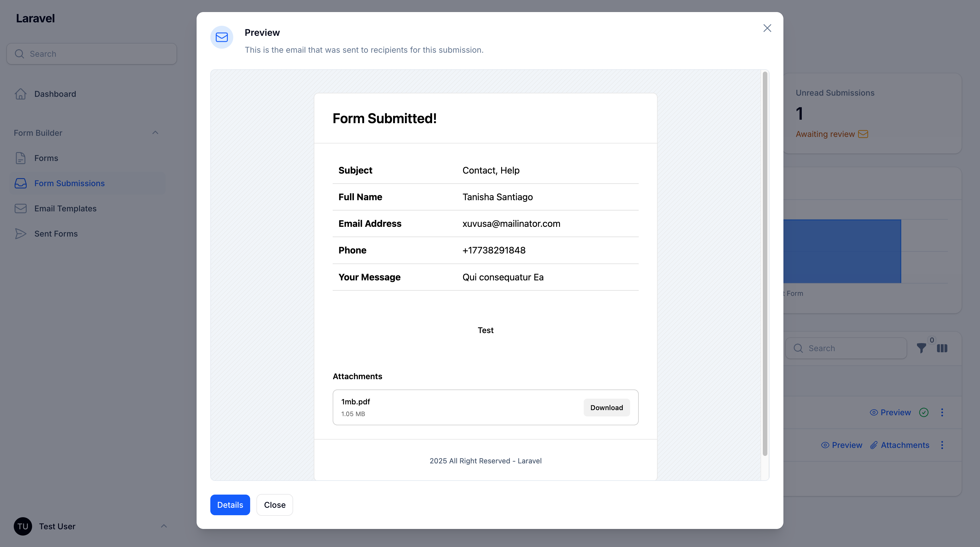This screenshot has height=547, width=980.
Task: Click the modal's vertical scrollbar
Action: coord(765,266)
